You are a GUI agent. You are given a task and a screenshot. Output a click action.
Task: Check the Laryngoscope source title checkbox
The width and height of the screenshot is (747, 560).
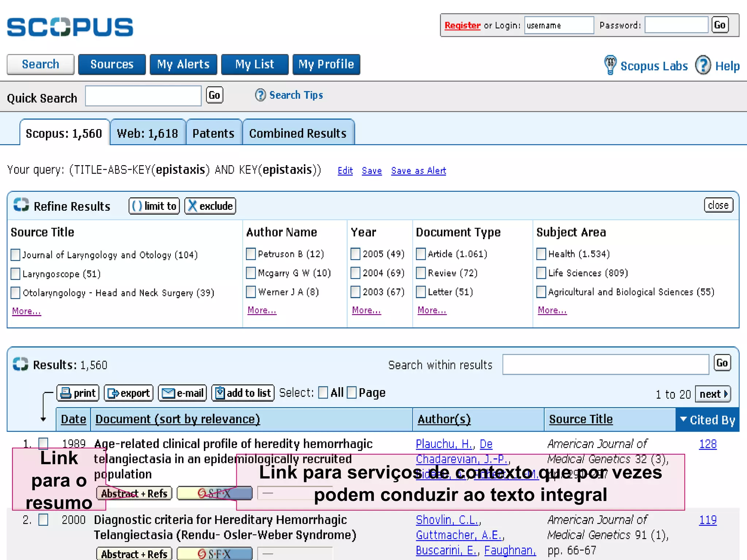click(15, 274)
